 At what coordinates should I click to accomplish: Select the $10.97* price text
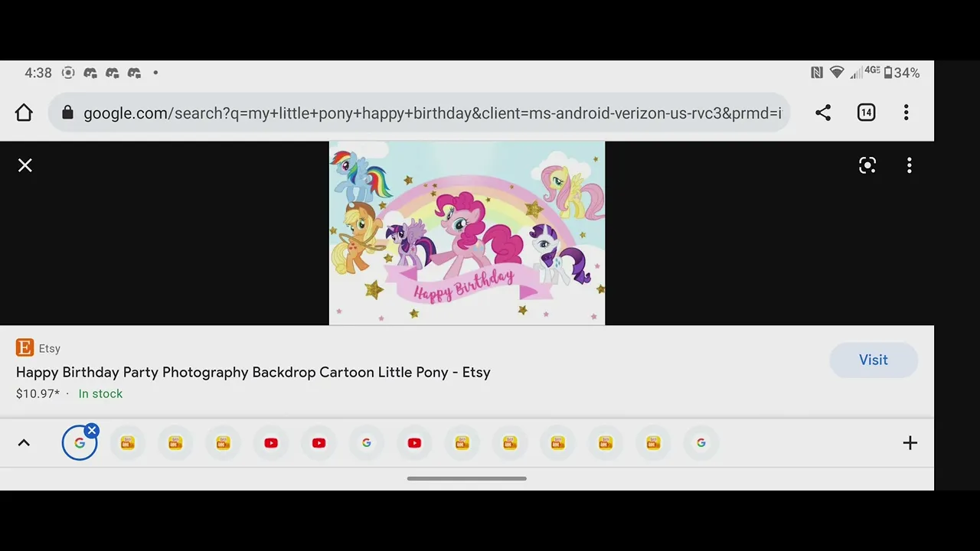coord(38,394)
